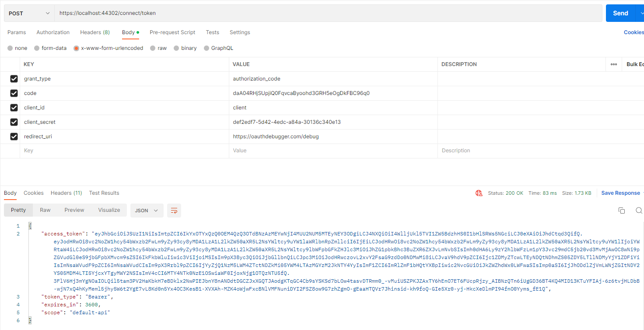This screenshot has height=330, width=644.
Task: Switch to the Authorization tab
Action: pos(53,32)
